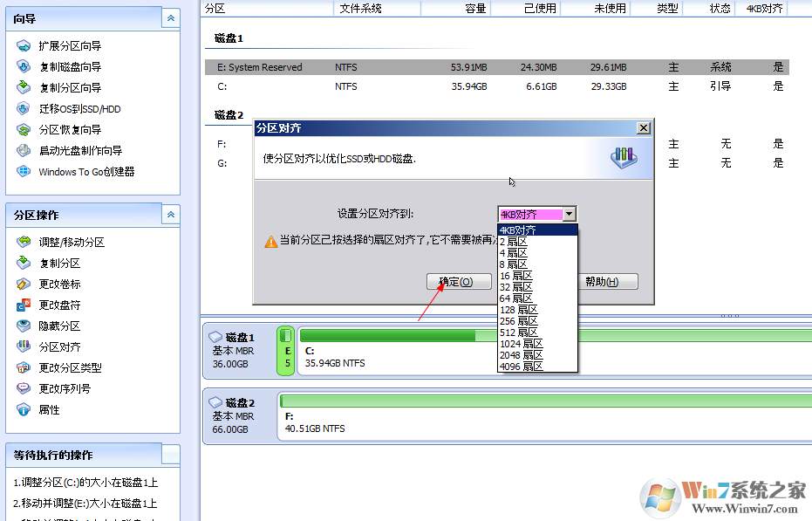The height and width of the screenshot is (521, 812).
Task: Pick 512 扇区 alignment option
Action: (x=519, y=332)
